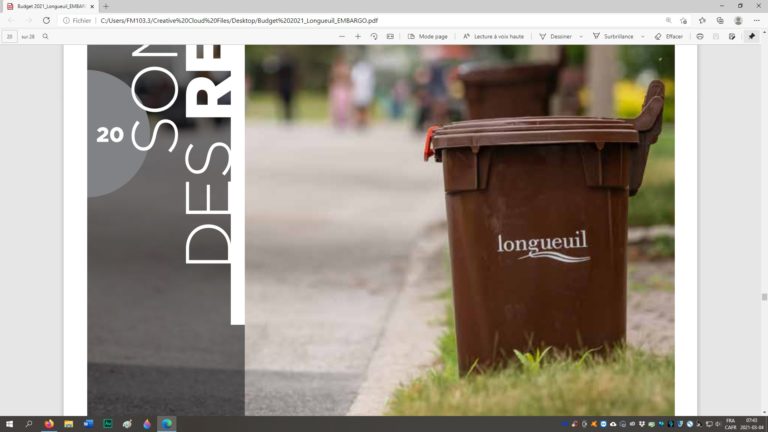Activate the Dessiner drawing tool
The height and width of the screenshot is (432, 768).
click(x=556, y=36)
